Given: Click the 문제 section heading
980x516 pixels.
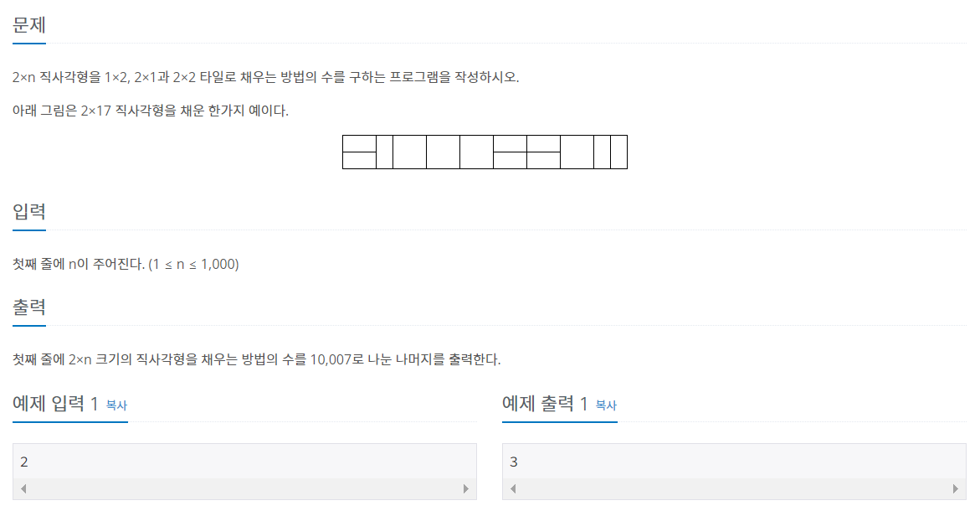Looking at the screenshot, I should click(29, 25).
